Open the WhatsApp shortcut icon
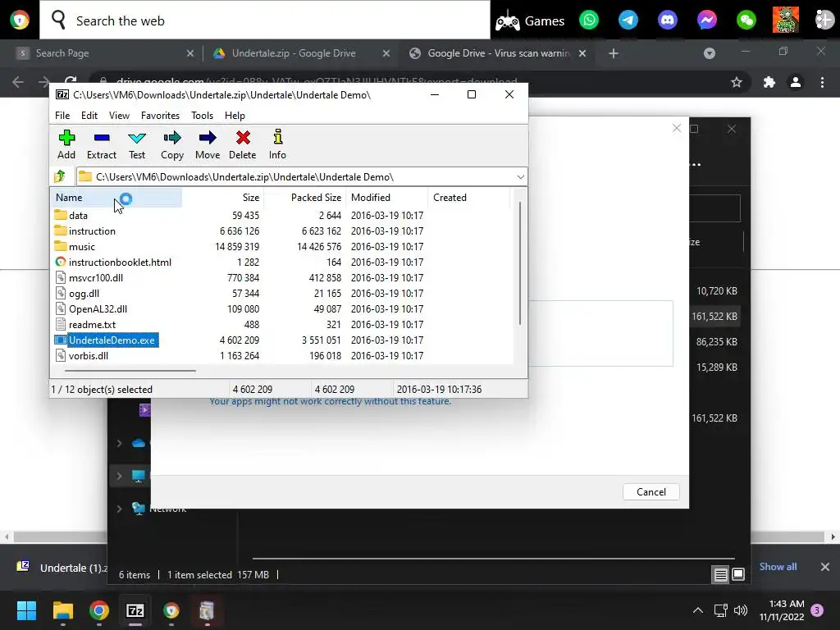Image resolution: width=840 pixels, height=630 pixels. click(x=589, y=21)
